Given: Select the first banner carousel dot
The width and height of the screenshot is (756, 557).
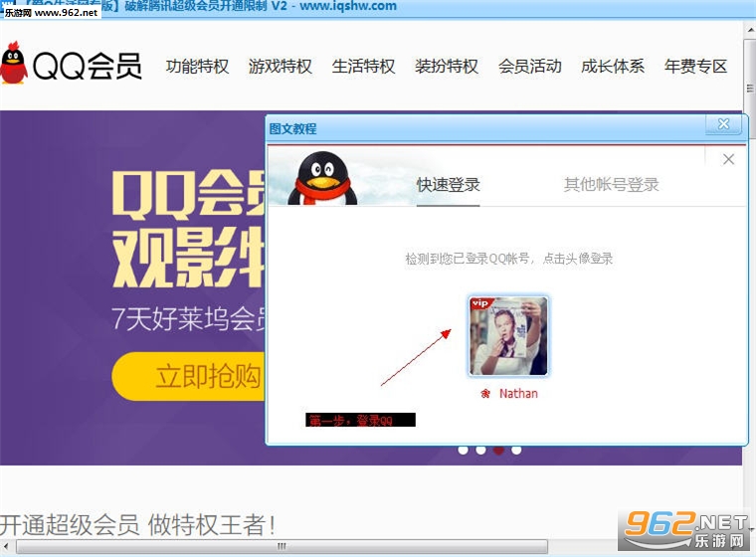Looking at the screenshot, I should 463,450.
